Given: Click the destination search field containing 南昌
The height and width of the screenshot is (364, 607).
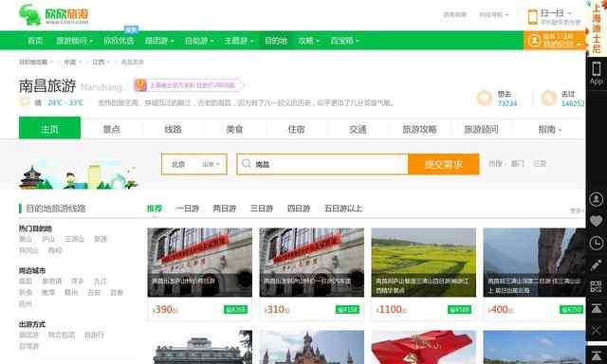Looking at the screenshot, I should [322, 164].
